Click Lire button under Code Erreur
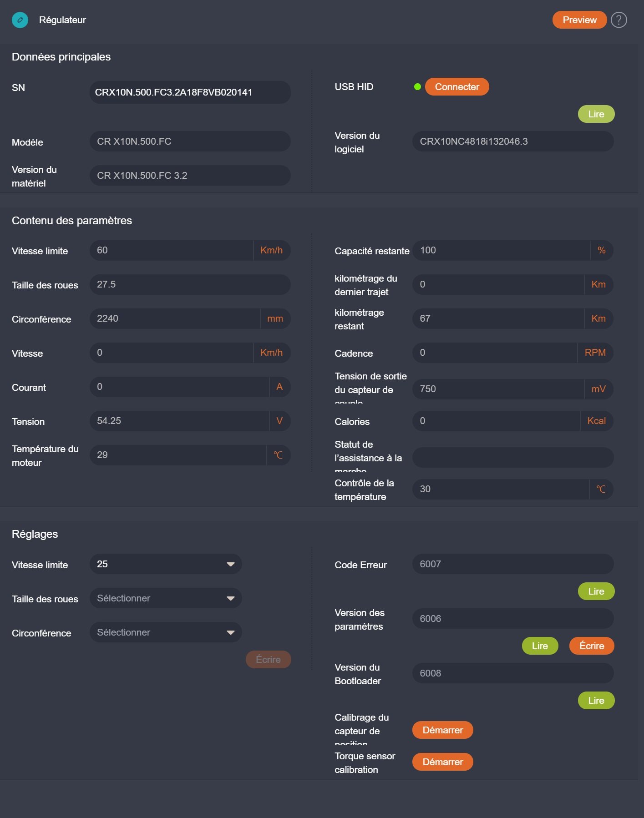The image size is (644, 818). tap(596, 591)
